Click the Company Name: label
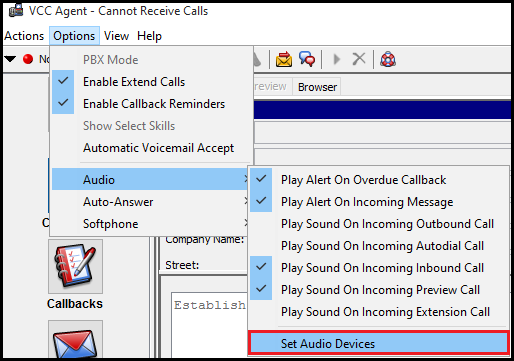The image size is (514, 361). 205,239
